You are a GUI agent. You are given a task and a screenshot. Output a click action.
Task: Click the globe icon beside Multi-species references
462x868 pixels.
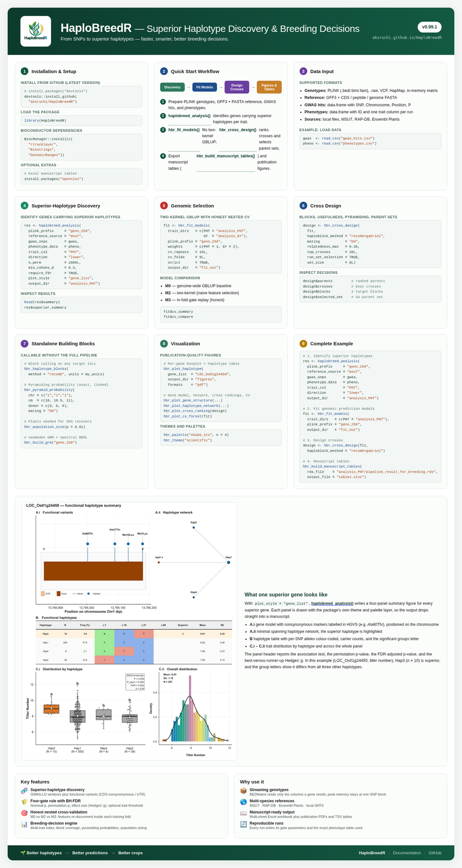click(x=243, y=802)
